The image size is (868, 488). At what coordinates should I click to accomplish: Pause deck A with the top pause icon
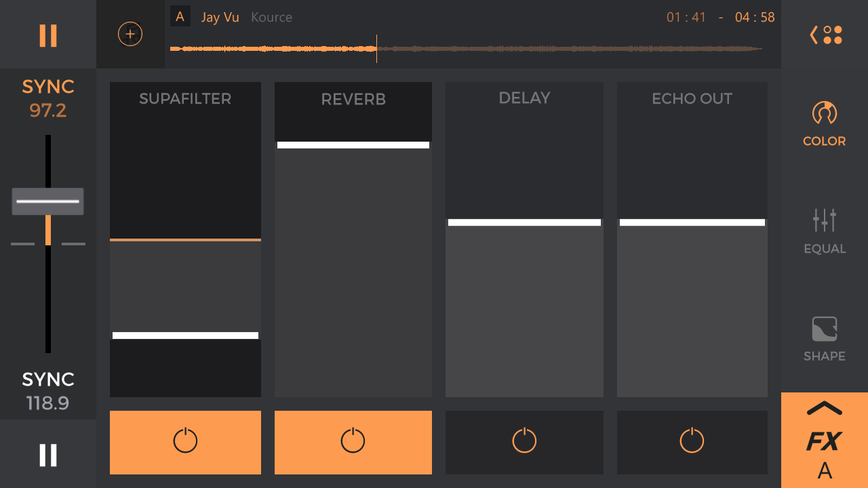tap(47, 35)
